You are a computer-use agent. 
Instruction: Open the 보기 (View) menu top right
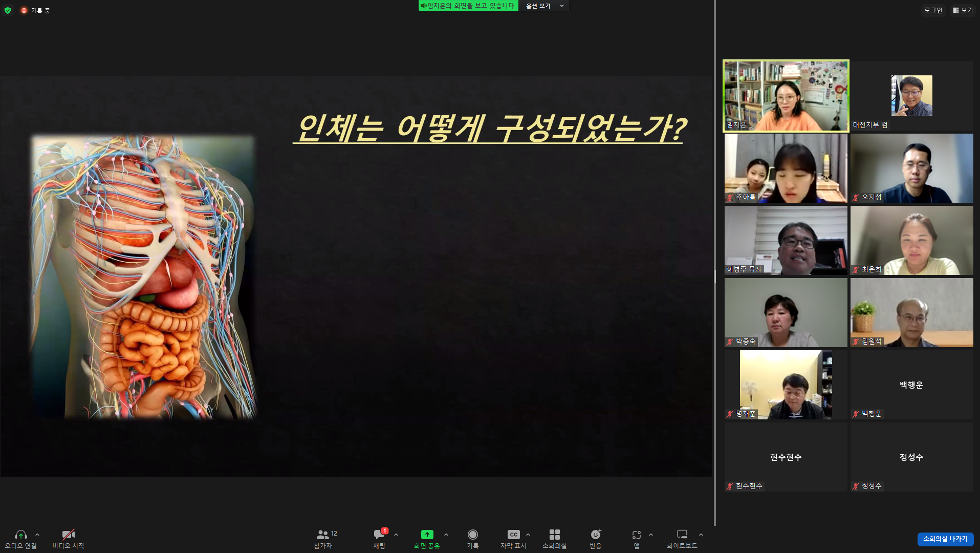click(x=962, y=10)
